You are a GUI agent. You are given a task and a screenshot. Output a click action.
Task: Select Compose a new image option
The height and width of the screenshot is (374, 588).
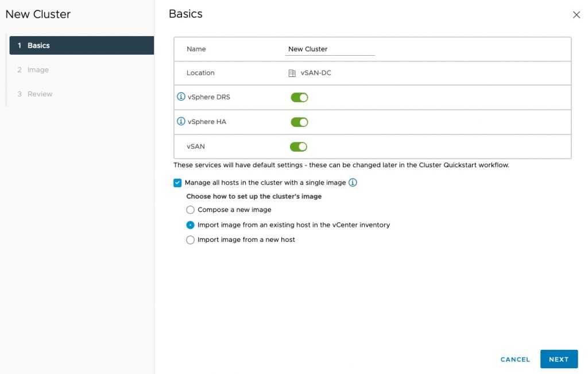pos(191,210)
